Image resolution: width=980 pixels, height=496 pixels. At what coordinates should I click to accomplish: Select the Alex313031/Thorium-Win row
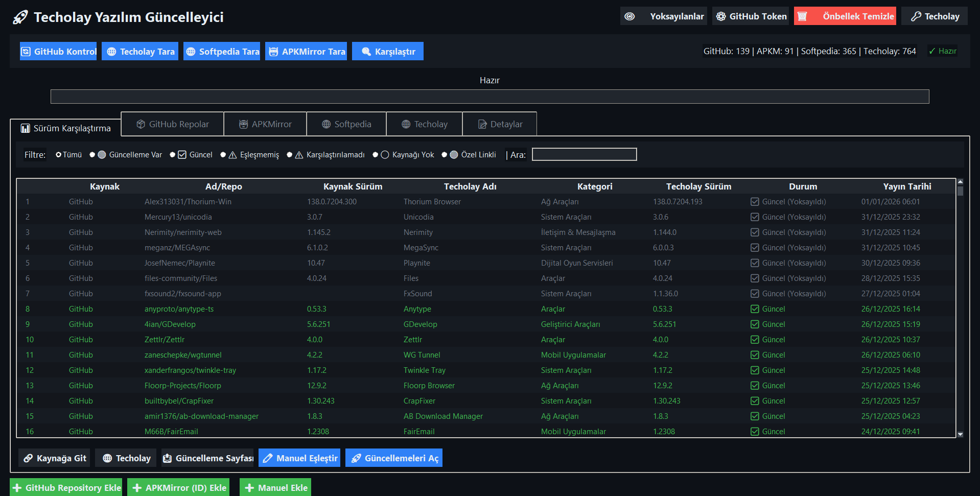tap(486, 202)
